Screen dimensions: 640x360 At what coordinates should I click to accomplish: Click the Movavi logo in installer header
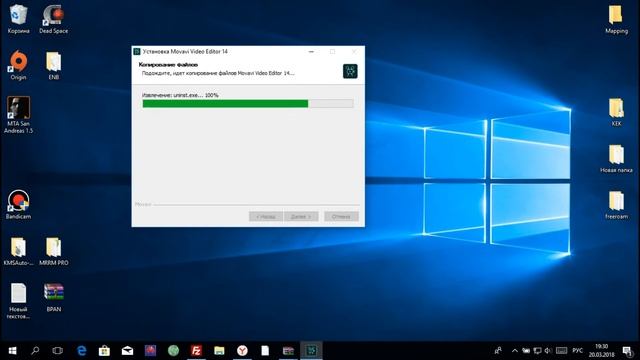[350, 71]
